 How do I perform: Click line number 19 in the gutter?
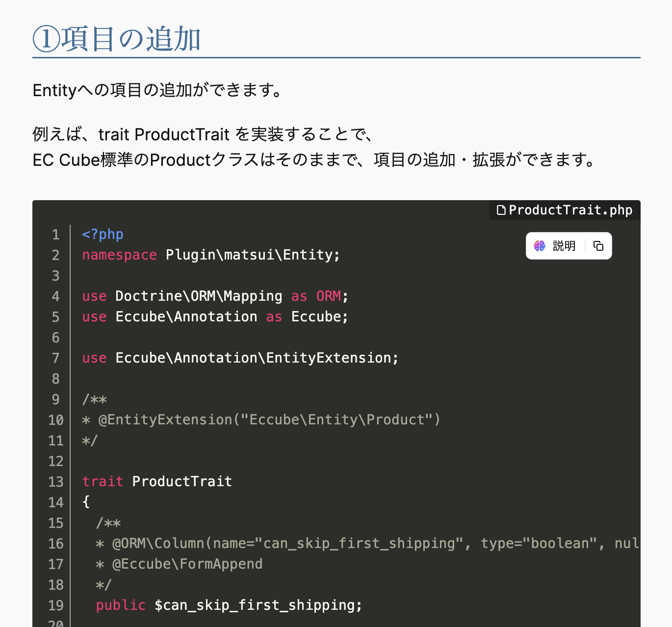tap(56, 605)
